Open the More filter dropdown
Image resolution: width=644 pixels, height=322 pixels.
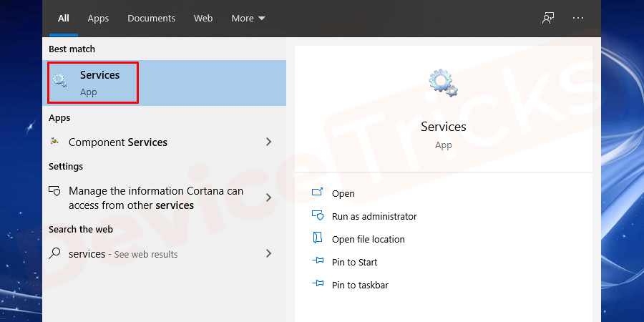tap(248, 19)
